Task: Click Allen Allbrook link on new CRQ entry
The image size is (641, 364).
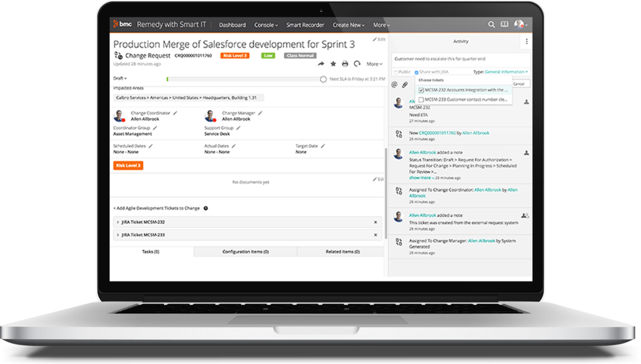Action: coord(476,133)
